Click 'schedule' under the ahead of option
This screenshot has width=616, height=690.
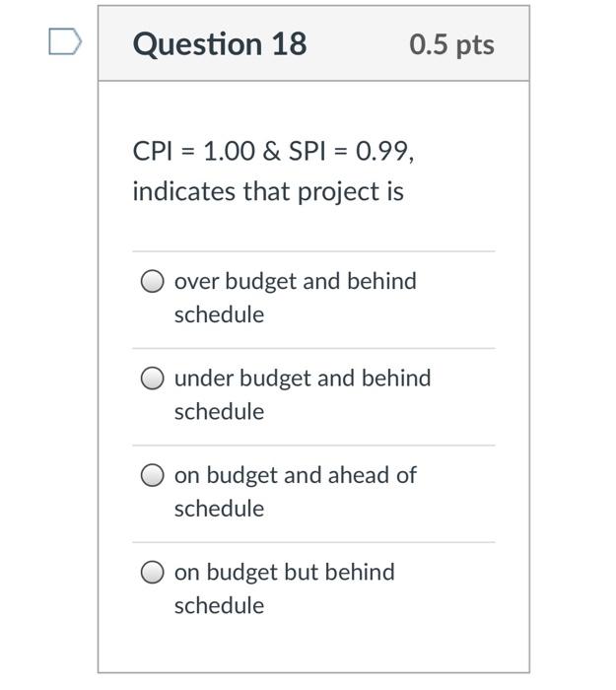[x=219, y=509]
